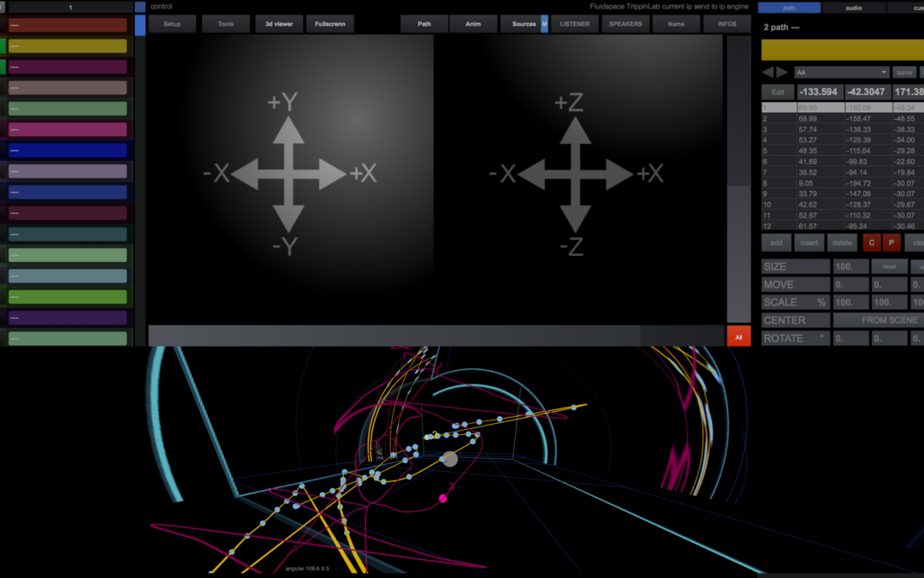Screen dimensions: 924x578
Task: Toggle the red All button
Action: pos(738,337)
